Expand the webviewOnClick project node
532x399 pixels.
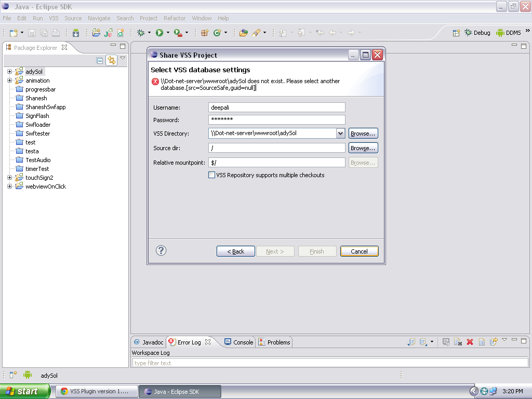click(9, 187)
